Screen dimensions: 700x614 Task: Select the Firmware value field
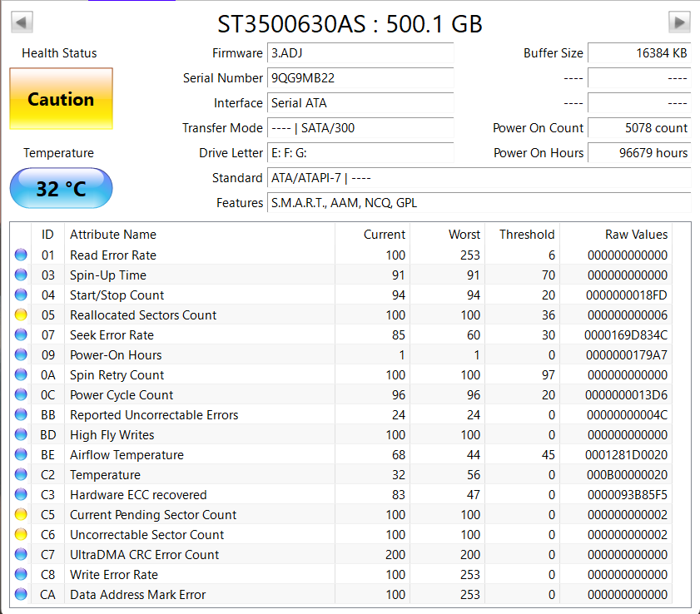360,53
